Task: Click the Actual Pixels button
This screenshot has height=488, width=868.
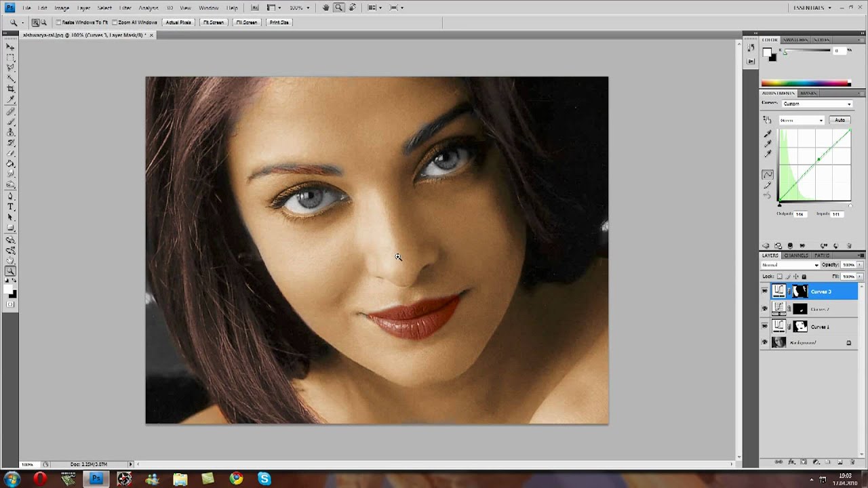Action: (x=178, y=22)
